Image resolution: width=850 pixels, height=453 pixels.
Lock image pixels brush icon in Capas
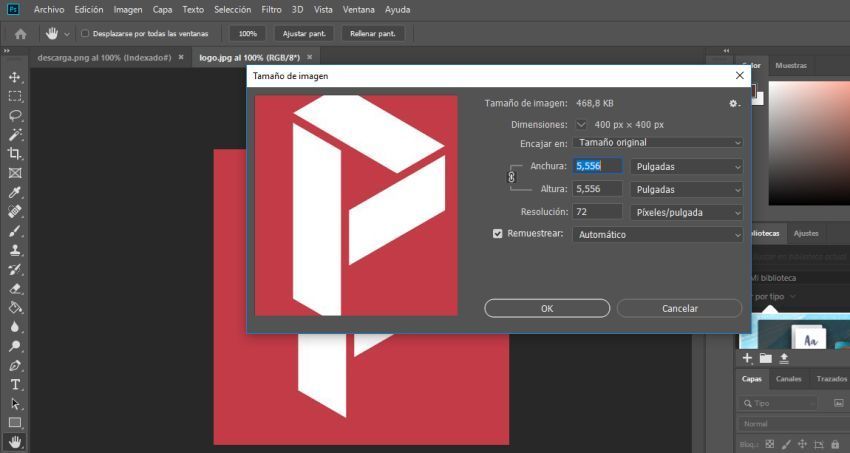[x=787, y=444]
